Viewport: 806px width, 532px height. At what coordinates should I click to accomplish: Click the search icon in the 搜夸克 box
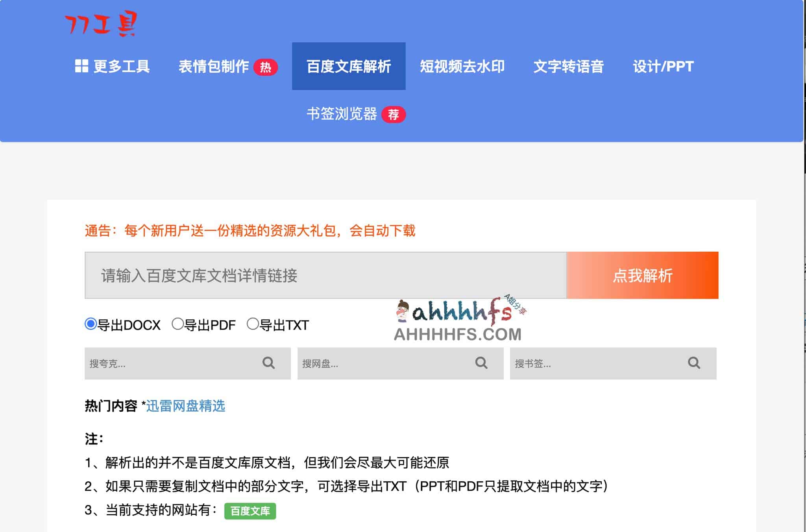[269, 363]
